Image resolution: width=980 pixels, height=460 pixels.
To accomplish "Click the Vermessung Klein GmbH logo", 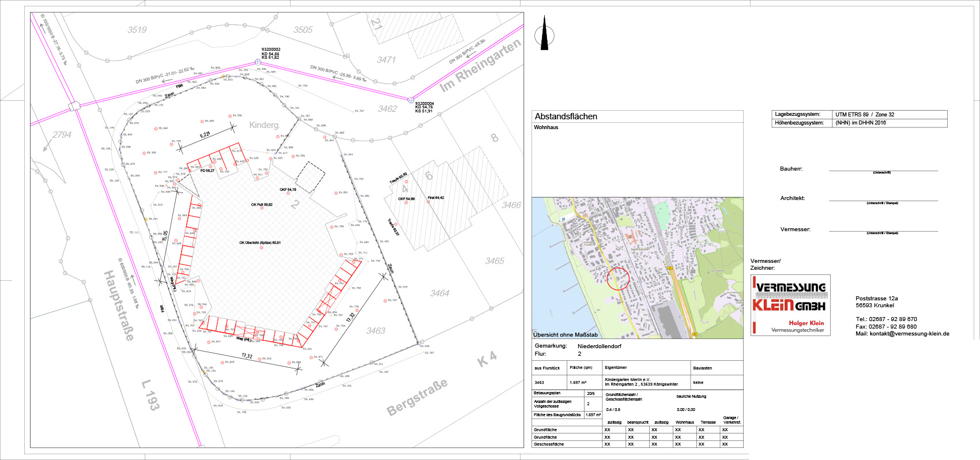I will 790,305.
